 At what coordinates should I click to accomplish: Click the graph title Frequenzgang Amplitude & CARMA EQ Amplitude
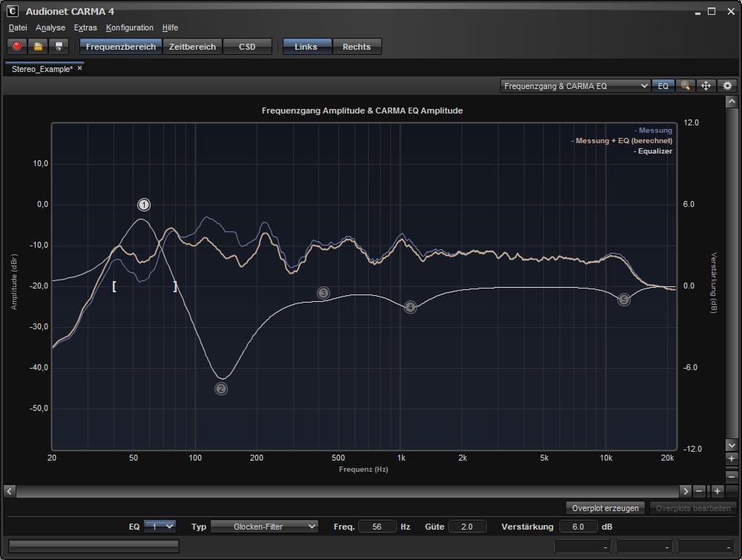coord(362,111)
